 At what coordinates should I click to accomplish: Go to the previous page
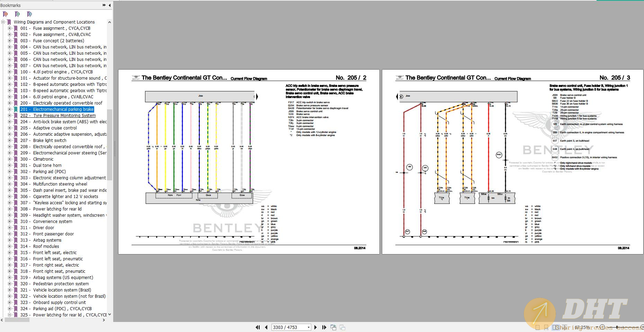pyautogui.click(x=266, y=327)
